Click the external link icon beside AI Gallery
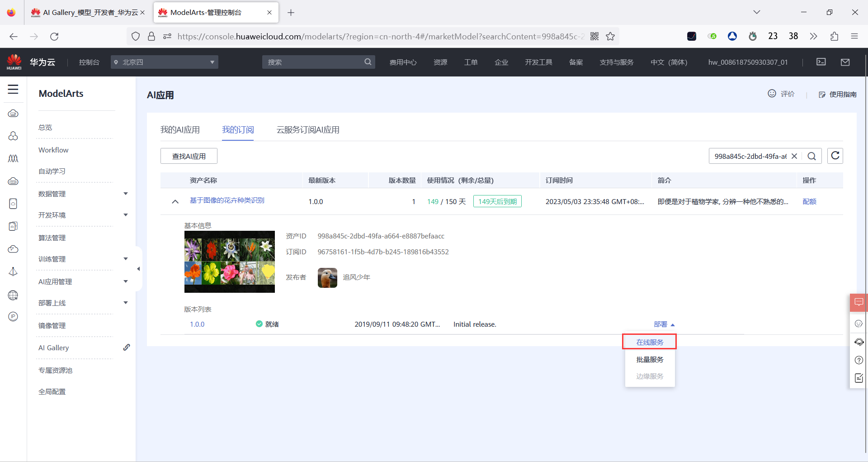This screenshot has height=462, width=868. click(127, 347)
